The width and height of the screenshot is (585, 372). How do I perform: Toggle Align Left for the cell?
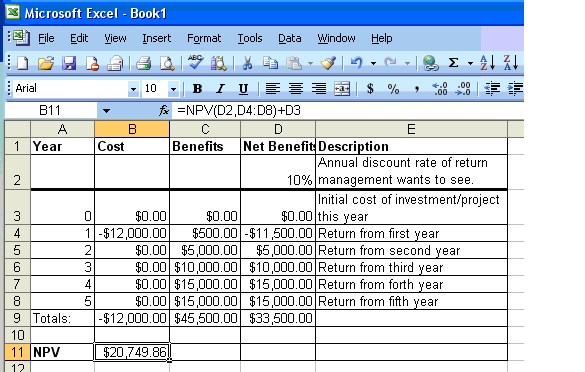273,89
